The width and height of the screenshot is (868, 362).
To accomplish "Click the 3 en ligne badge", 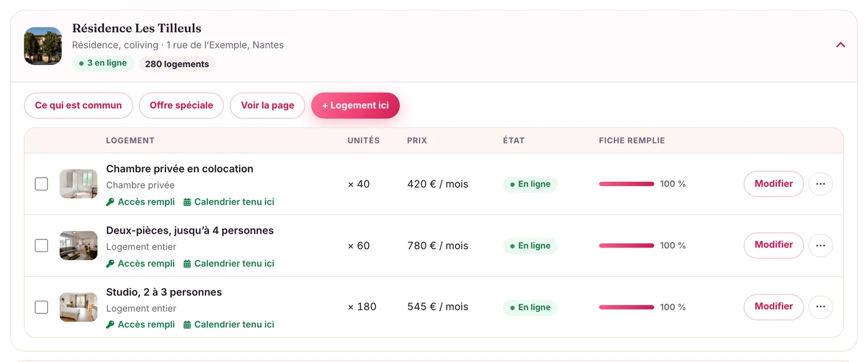I will pos(103,63).
